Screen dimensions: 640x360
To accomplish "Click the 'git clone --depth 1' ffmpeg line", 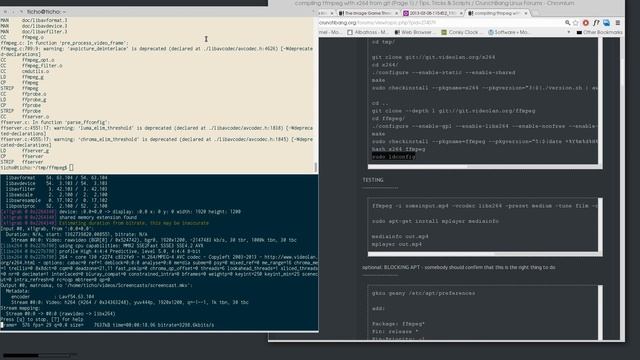I will [453, 111].
